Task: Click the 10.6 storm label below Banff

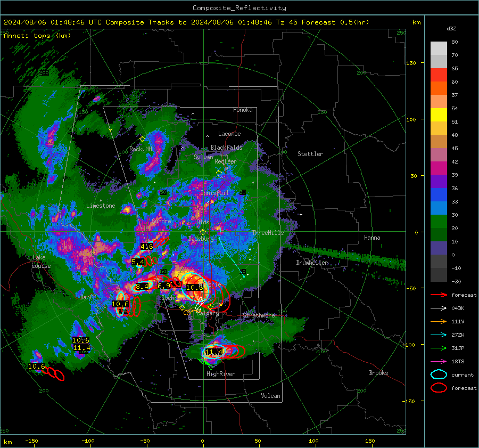Action: [x=120, y=304]
